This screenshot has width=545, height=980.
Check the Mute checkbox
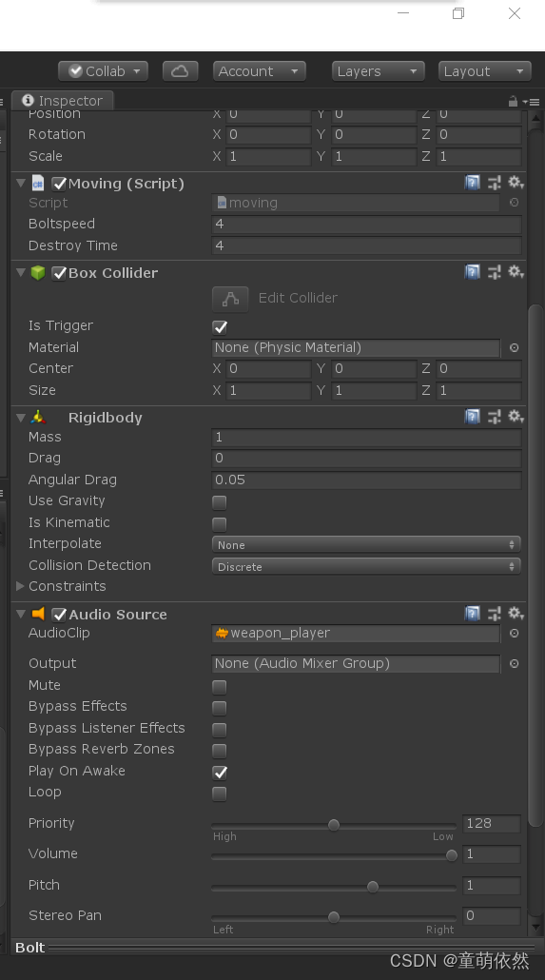coord(220,687)
